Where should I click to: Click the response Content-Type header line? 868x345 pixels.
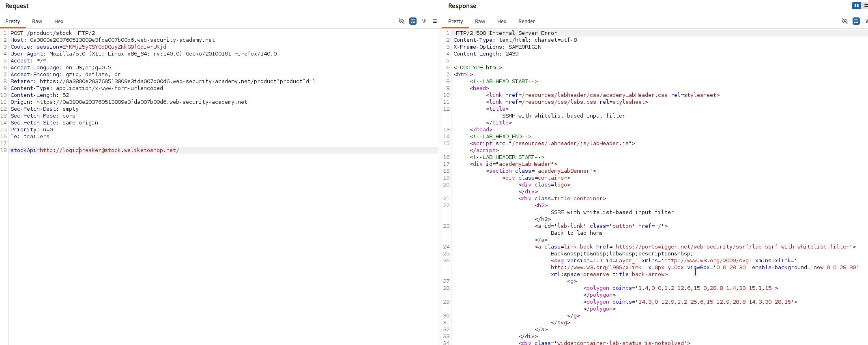coord(515,40)
